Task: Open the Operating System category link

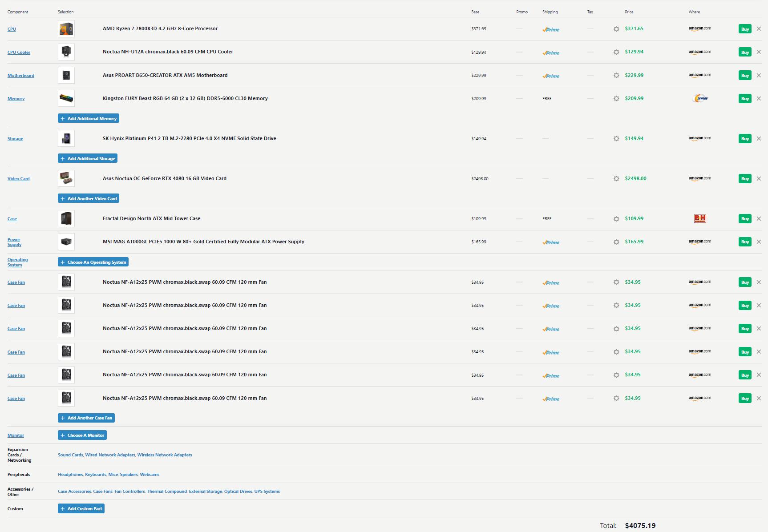Action: pyautogui.click(x=17, y=262)
